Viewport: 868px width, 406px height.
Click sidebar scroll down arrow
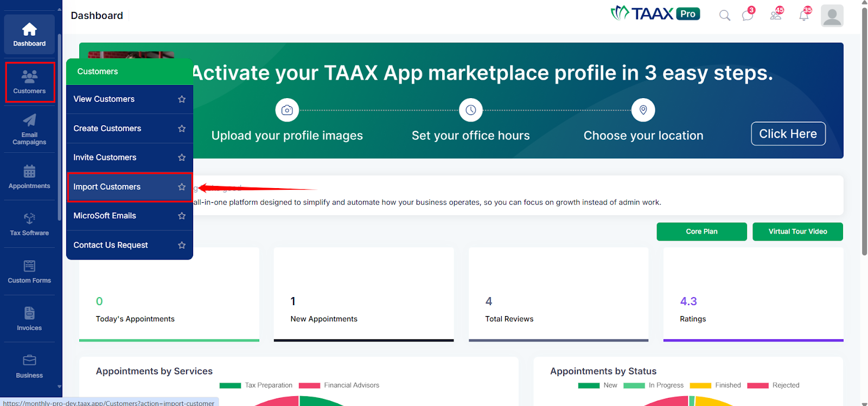(x=59, y=387)
